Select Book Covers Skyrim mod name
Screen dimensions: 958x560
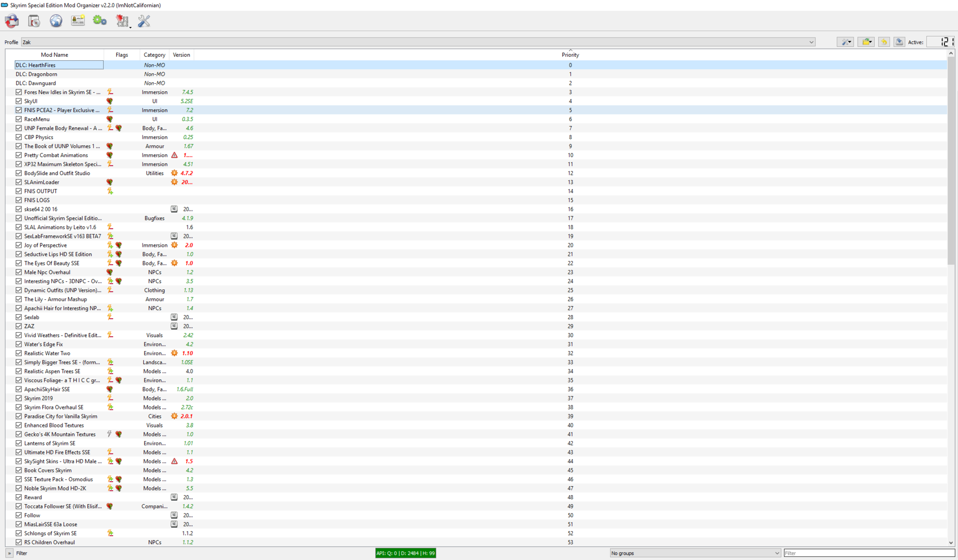tap(48, 470)
